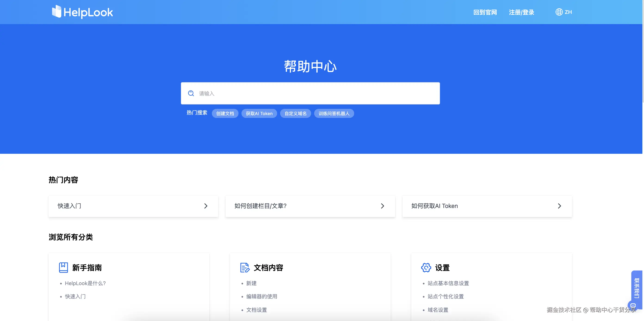644x321 pixels.
Task: Click the HelpLook logo
Action: click(x=82, y=12)
